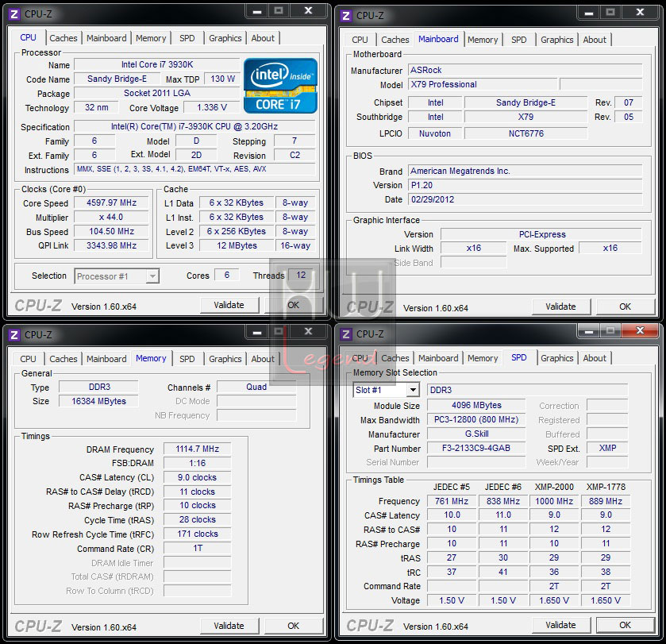
Task: Click OK in the SPD window
Action: 626,625
